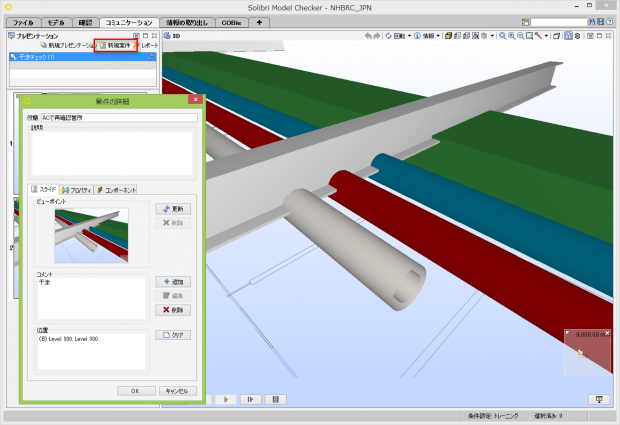Click save-layout icon beside binoculars
This screenshot has width=620, height=425.
pyautogui.click(x=601, y=22)
